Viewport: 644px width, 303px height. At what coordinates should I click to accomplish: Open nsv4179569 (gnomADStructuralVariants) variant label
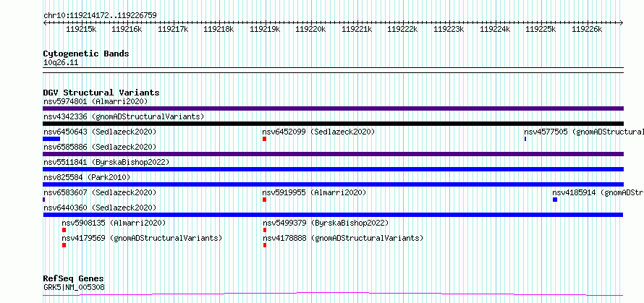pyautogui.click(x=142, y=238)
